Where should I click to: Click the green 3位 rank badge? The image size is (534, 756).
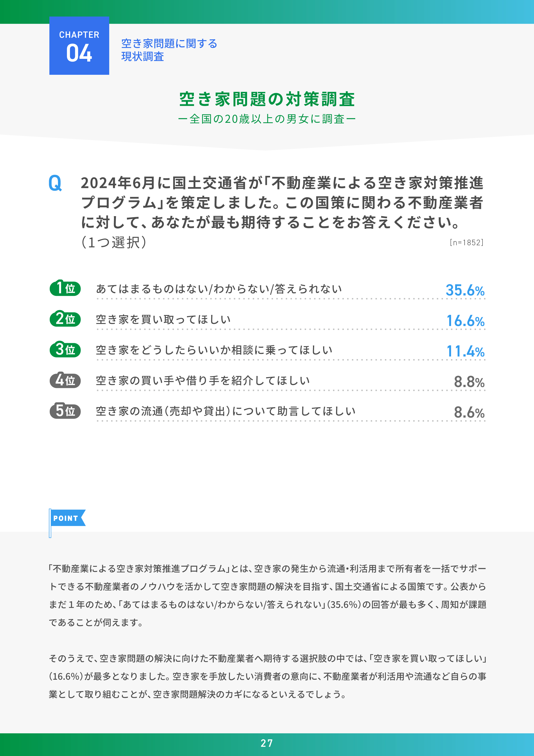(65, 350)
